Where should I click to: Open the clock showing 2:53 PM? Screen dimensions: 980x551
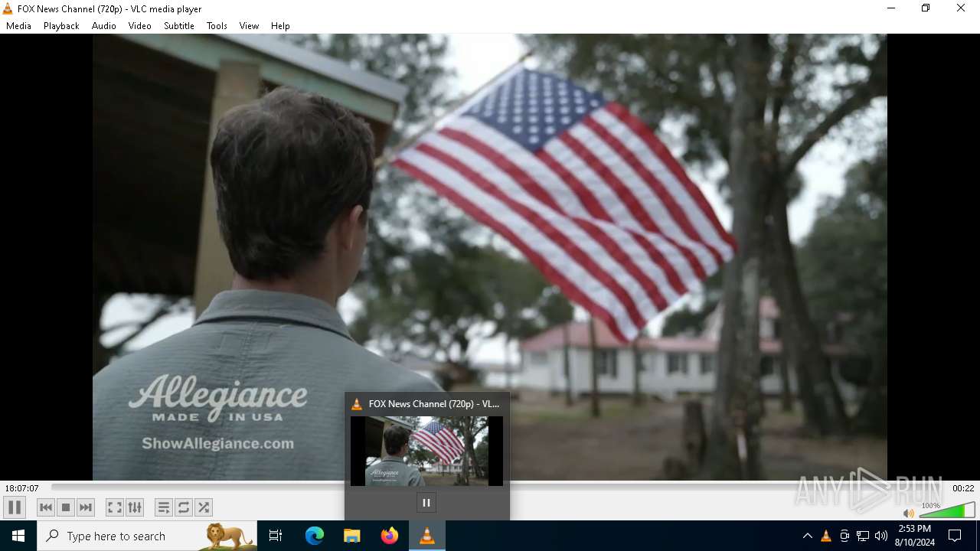(915, 536)
